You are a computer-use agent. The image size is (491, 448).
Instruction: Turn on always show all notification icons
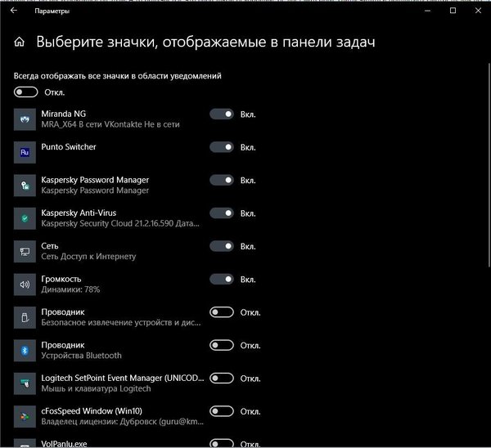(26, 92)
